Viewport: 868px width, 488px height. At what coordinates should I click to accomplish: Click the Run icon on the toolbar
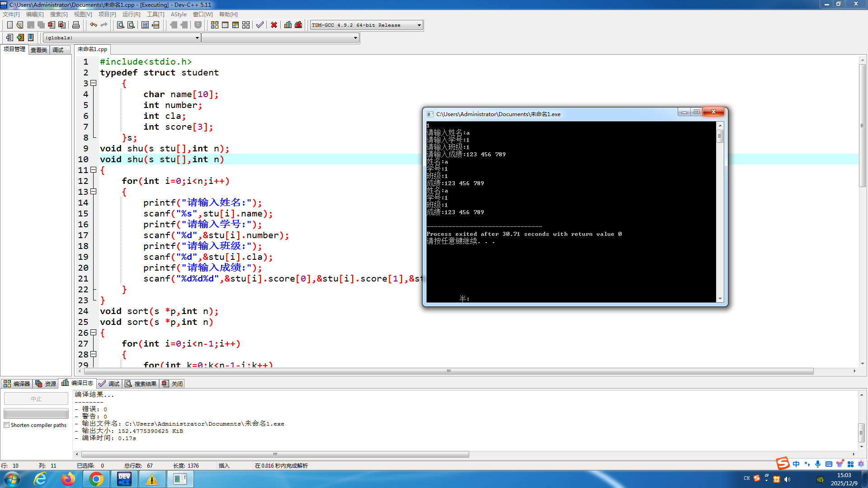tap(225, 25)
